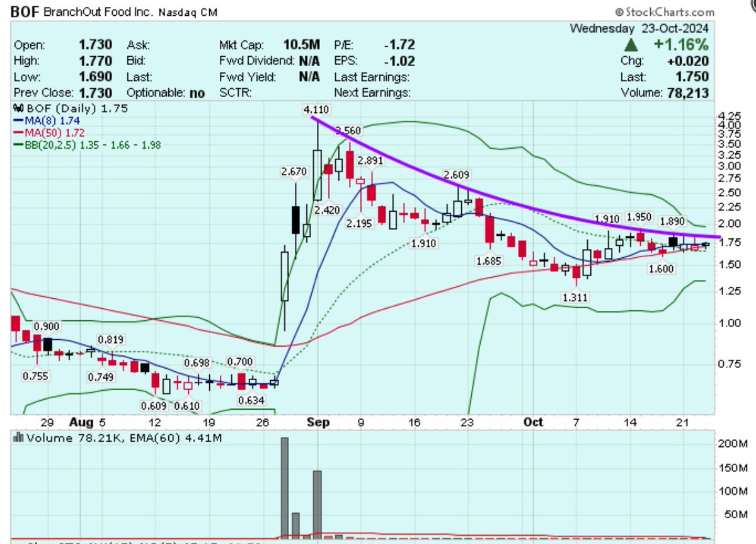
Task: Click the 1.685 price label
Action: (x=488, y=260)
